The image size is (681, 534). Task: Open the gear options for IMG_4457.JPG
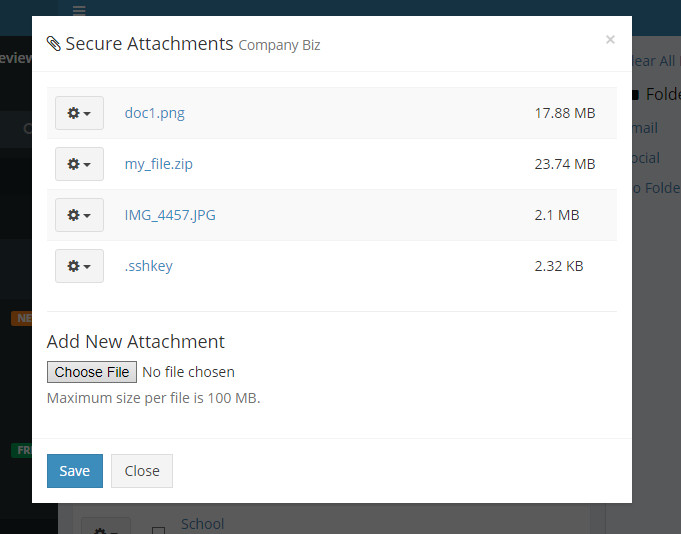[x=79, y=215]
